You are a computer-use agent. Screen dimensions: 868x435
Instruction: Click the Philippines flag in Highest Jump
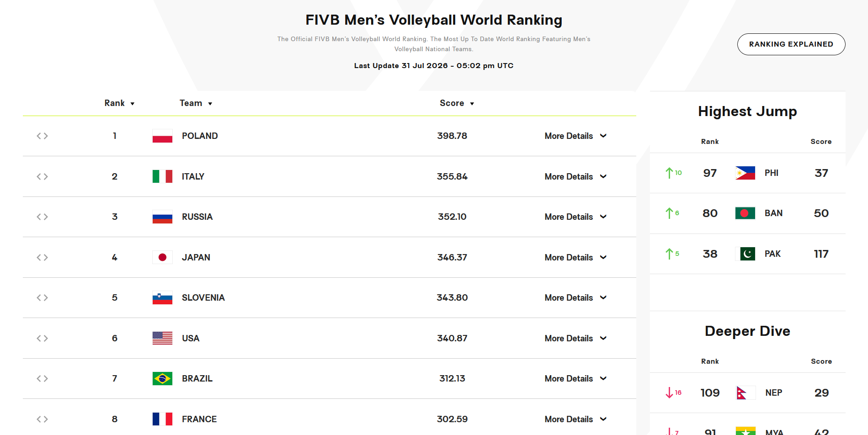[745, 173]
